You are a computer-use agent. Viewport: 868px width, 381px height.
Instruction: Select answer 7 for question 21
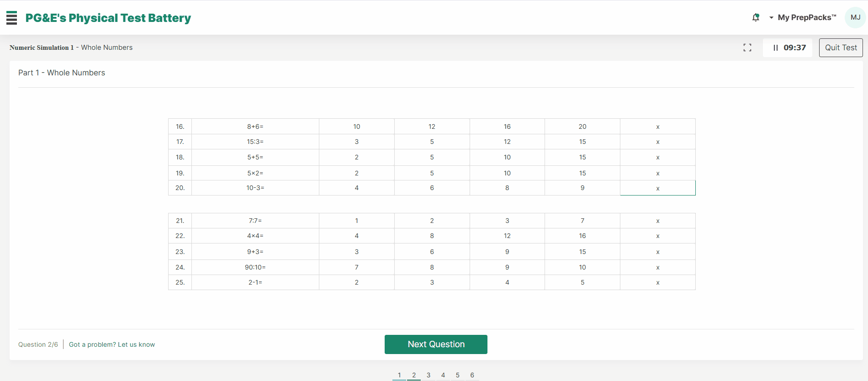[x=582, y=221]
